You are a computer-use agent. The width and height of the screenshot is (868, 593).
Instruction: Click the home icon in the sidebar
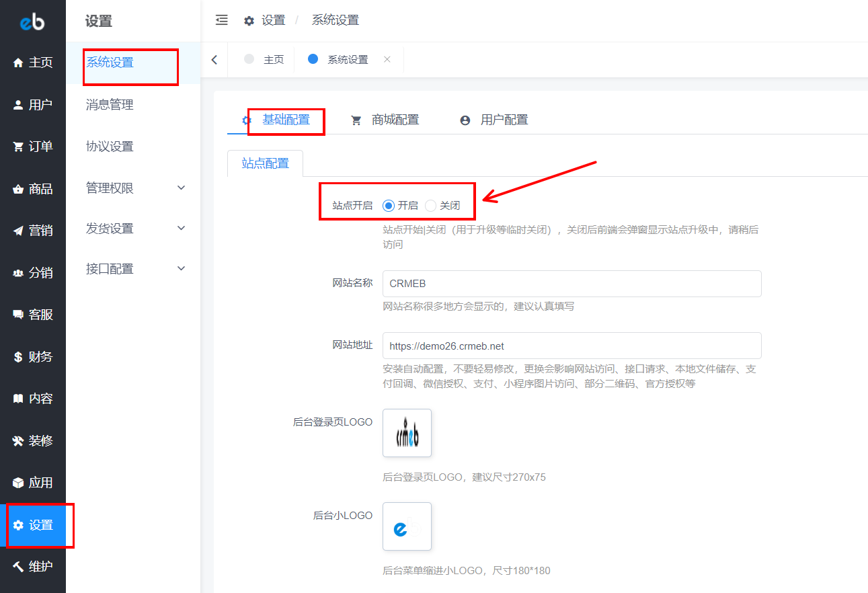click(x=18, y=63)
